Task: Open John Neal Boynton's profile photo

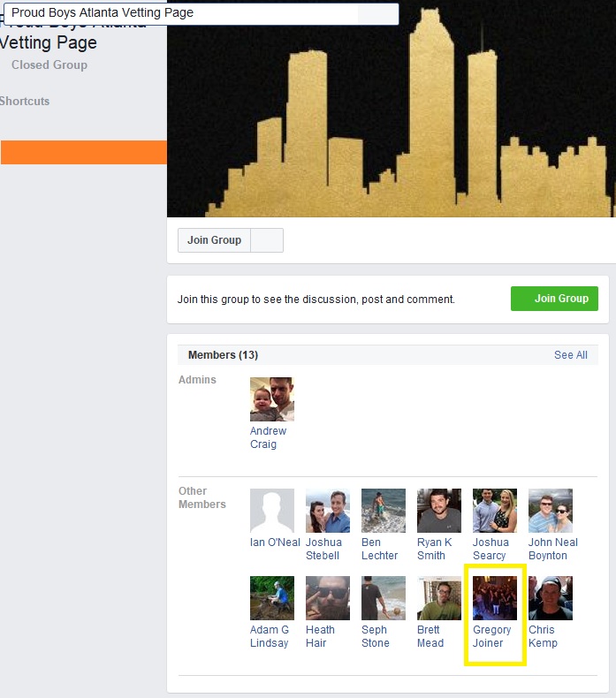Action: coord(551,511)
